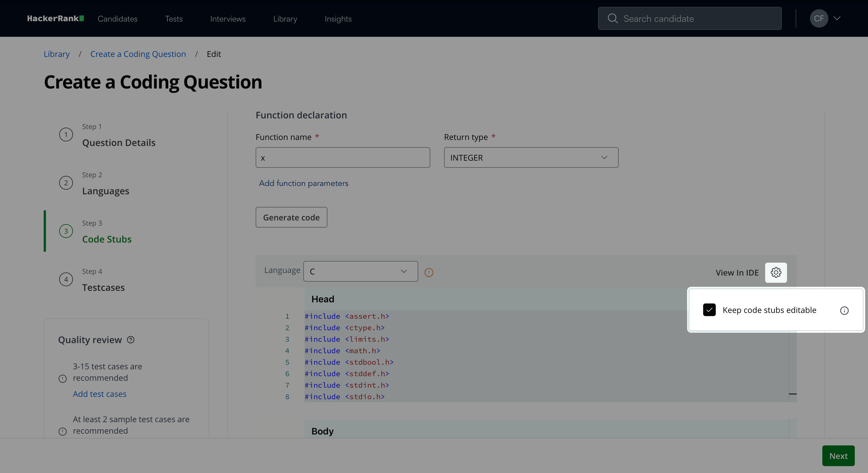Screen dimensions: 868x473
Task: Open the Language C dropdown
Action: pos(360,271)
